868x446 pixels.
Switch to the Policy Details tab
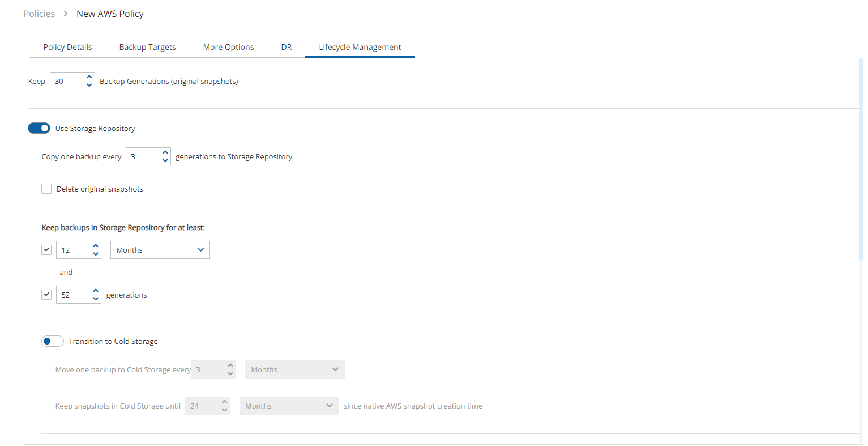pyautogui.click(x=67, y=47)
